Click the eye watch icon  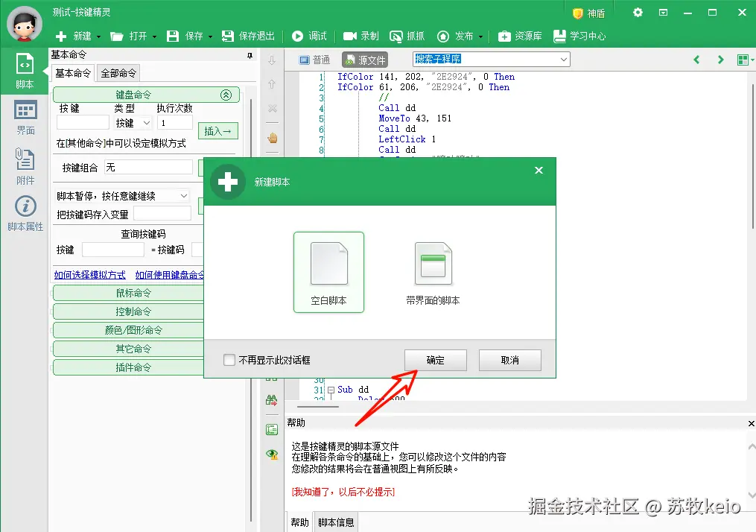click(272, 455)
